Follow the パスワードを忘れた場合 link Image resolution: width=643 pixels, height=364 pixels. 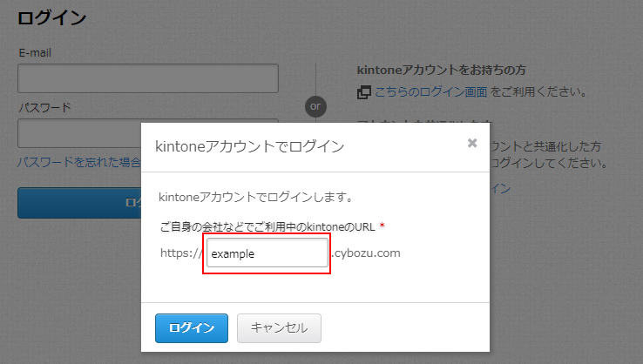[78, 162]
